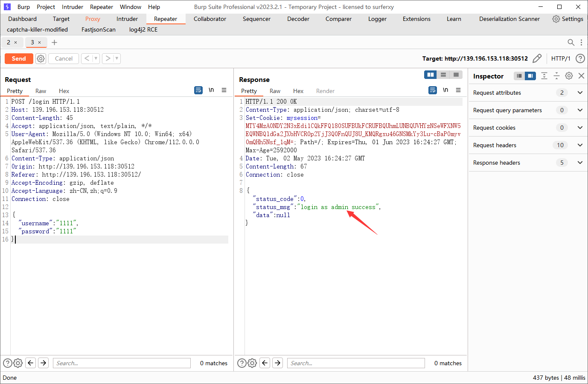Close Repeater tab 3
The height and width of the screenshot is (384, 588).
coord(39,42)
